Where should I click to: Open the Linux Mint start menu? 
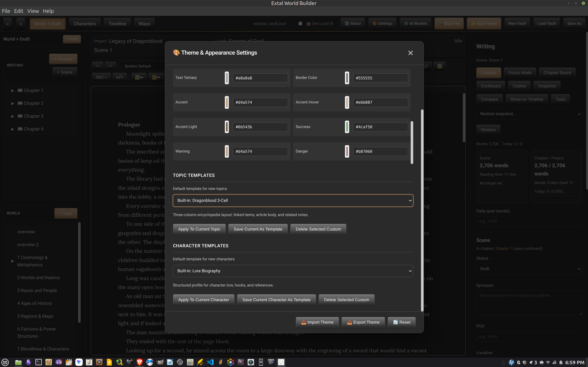[x=5, y=362]
